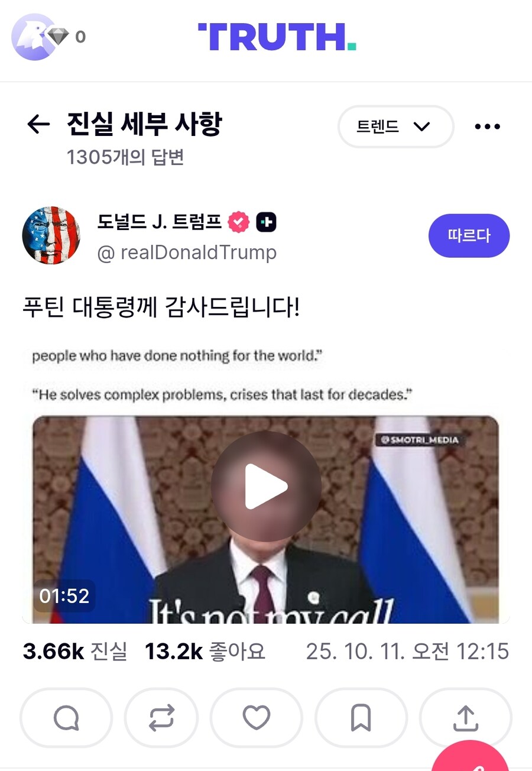532x771 pixels.
Task: Open the reply comment bubble icon
Action: [x=66, y=718]
